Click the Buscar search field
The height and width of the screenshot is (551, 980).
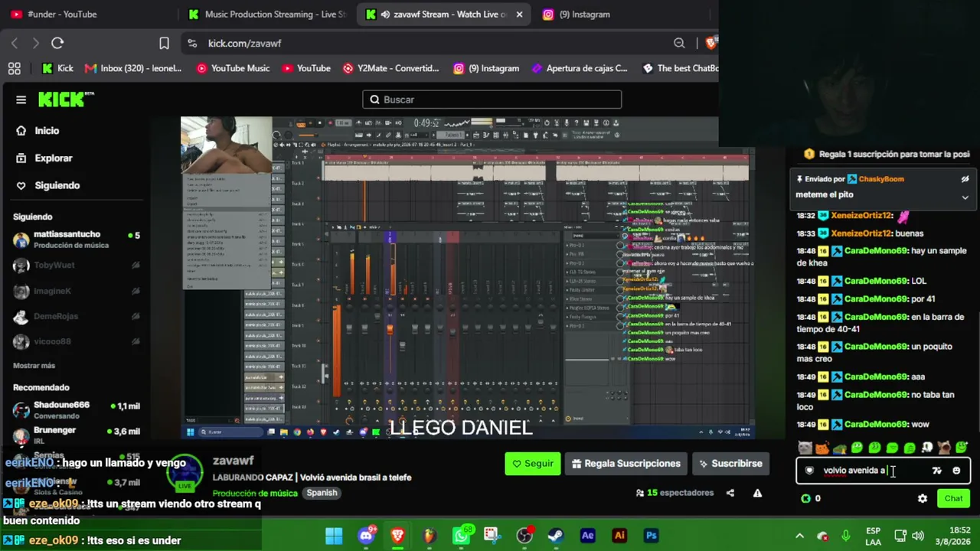pyautogui.click(x=492, y=99)
